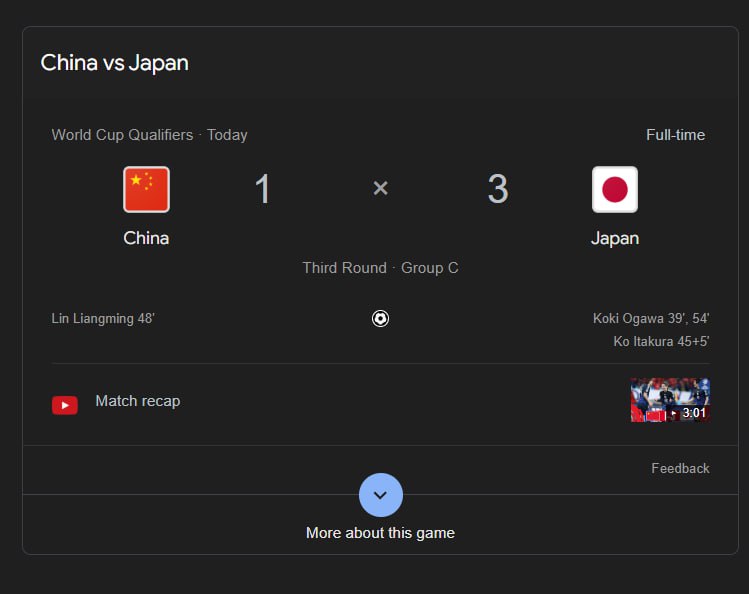Click the China flag icon
The width and height of the screenshot is (749, 594).
coord(146,190)
